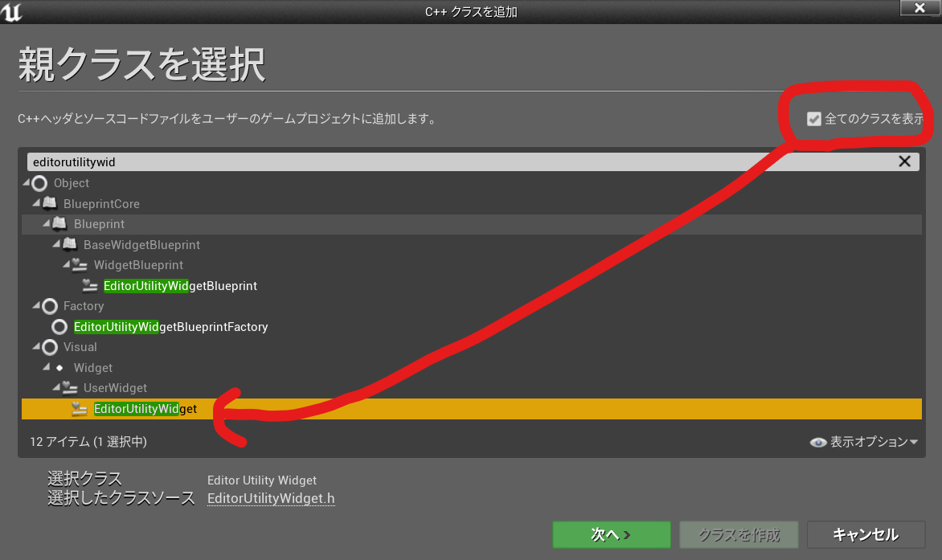Select the Object label

[72, 183]
